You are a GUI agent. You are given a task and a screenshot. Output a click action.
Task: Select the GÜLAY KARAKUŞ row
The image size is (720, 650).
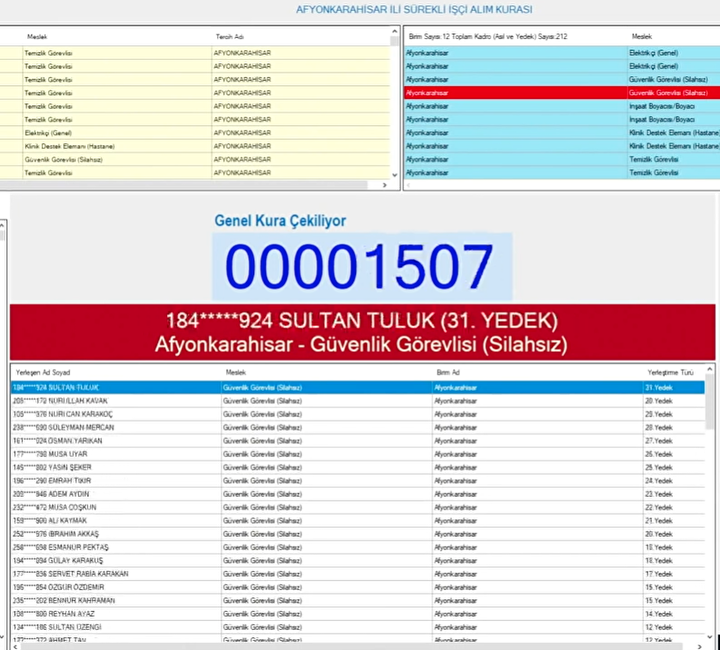(358, 560)
